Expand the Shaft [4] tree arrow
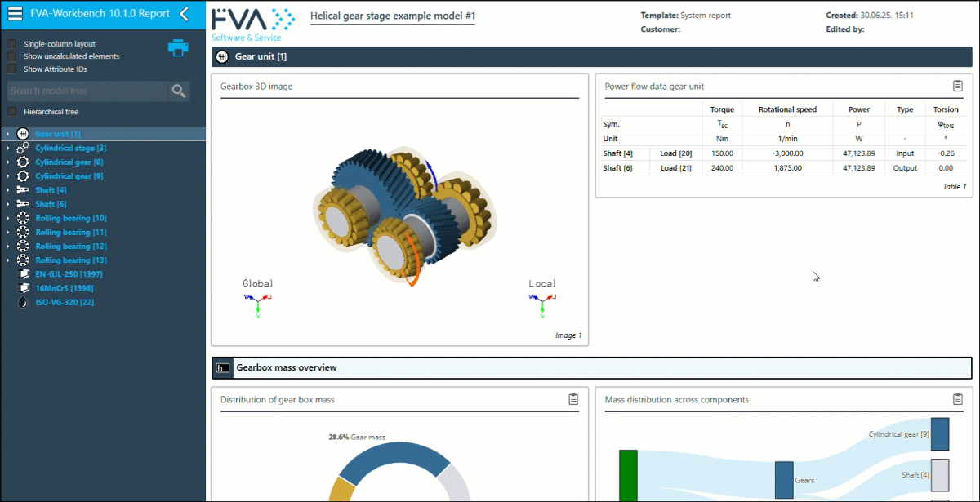Viewport: 980px width, 502px height. tap(7, 190)
